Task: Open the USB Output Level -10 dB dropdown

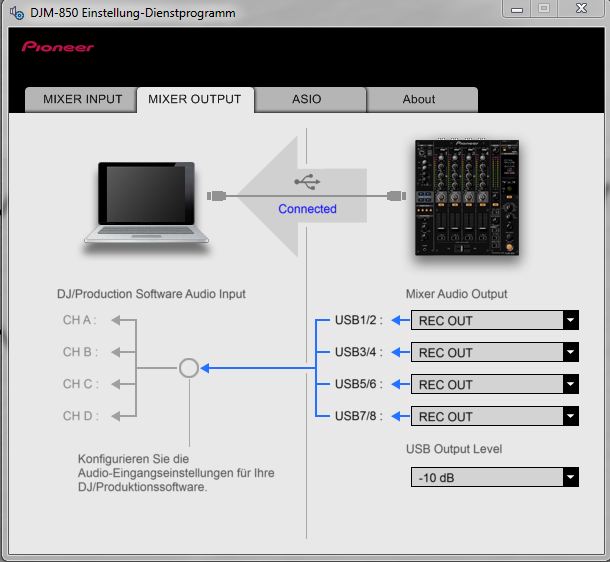Action: [x=494, y=477]
